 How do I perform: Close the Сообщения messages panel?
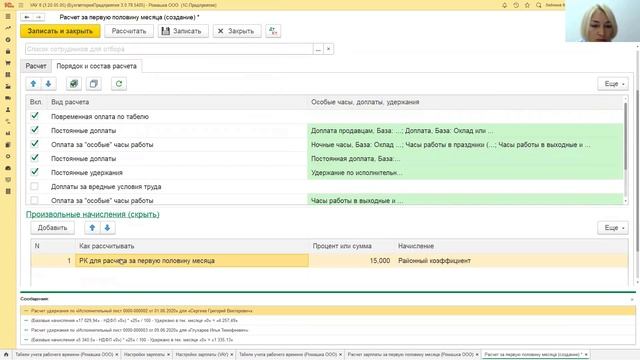click(632, 299)
